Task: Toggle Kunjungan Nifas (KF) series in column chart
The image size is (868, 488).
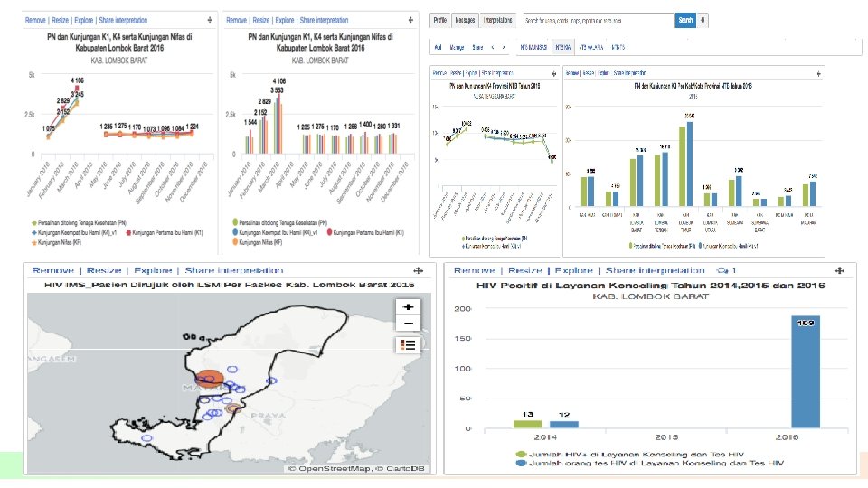Action: point(258,242)
